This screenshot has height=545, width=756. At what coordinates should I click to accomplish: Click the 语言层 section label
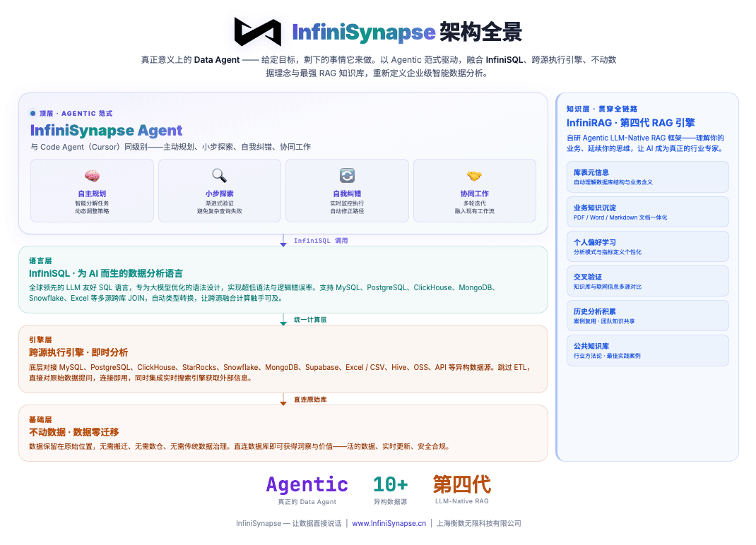(40, 260)
